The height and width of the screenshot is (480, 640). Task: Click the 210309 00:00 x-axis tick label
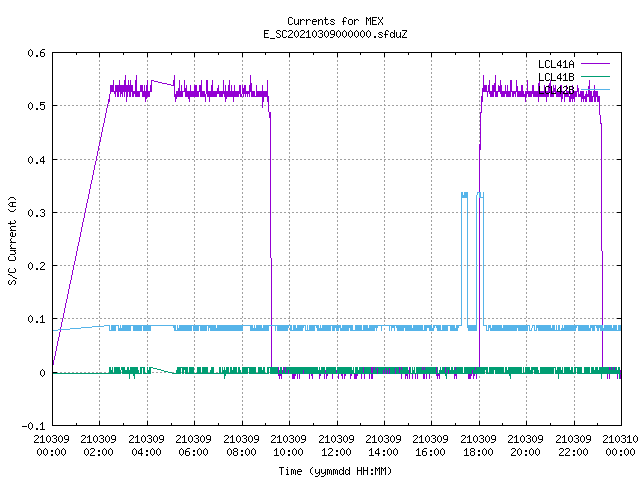51,446
